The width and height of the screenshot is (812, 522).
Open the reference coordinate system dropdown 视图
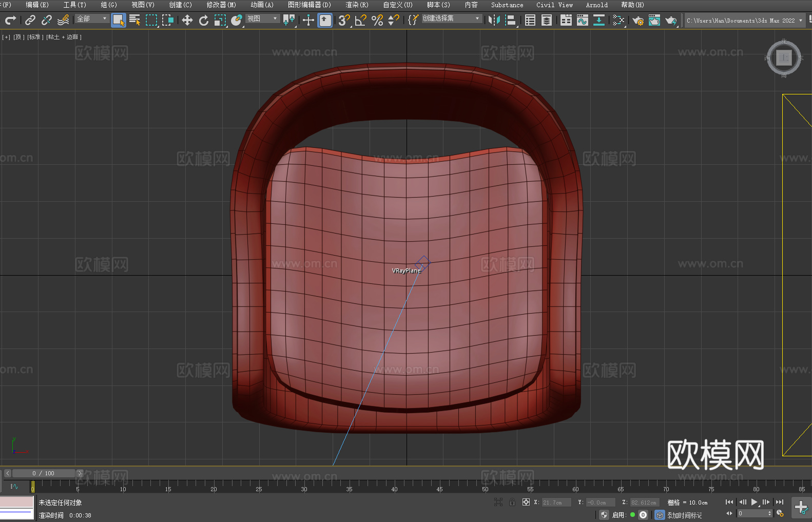[x=262, y=18]
